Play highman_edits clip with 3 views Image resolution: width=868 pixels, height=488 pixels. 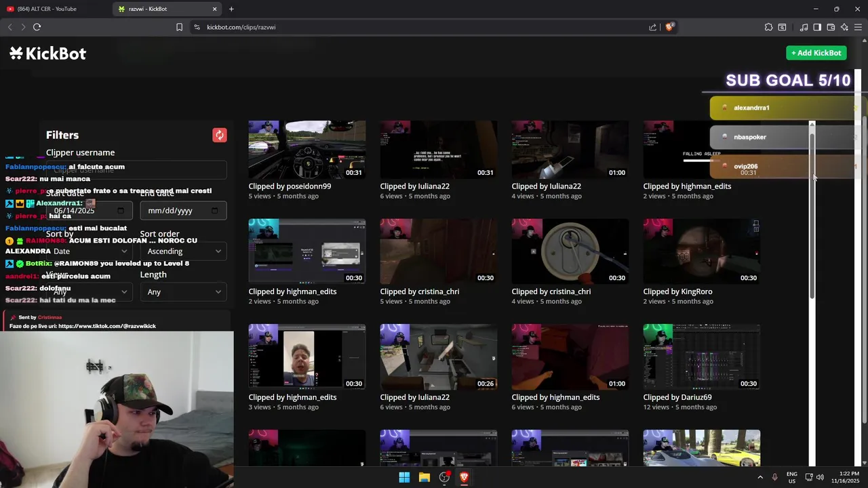point(307,357)
